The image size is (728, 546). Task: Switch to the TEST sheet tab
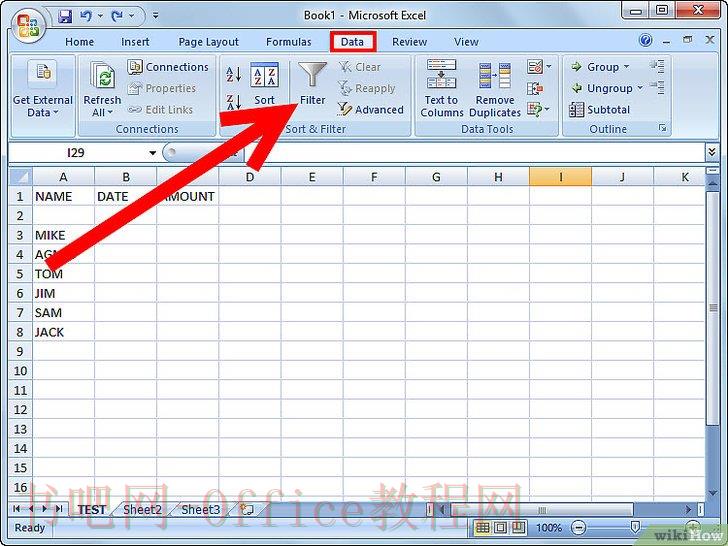click(x=91, y=509)
